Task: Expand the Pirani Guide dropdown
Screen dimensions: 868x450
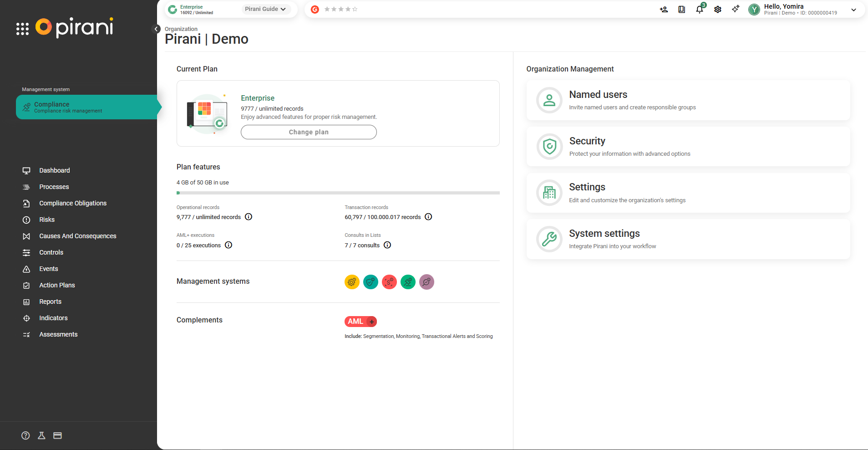Action: click(265, 9)
